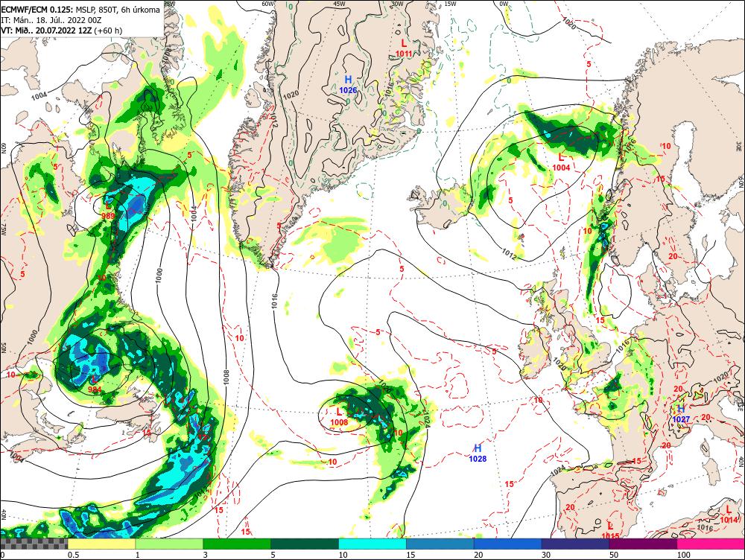Click the legend tick label '100'
The image size is (745, 560).
coord(683,555)
